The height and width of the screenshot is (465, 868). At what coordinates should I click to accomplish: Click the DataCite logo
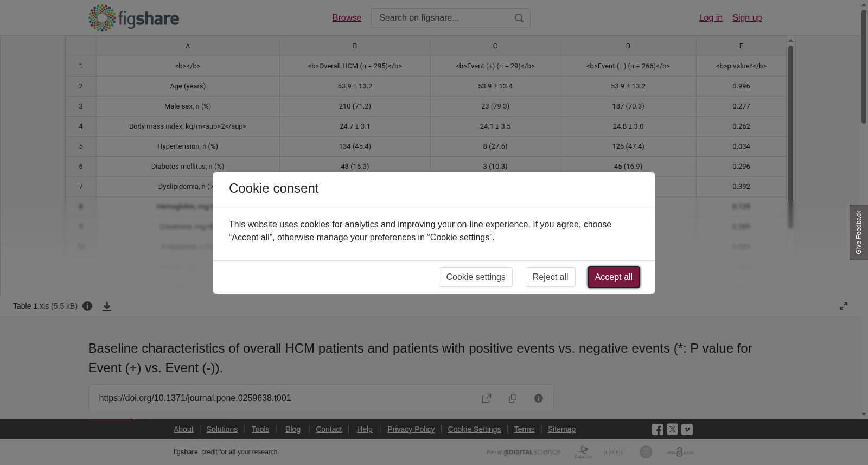pyautogui.click(x=583, y=452)
